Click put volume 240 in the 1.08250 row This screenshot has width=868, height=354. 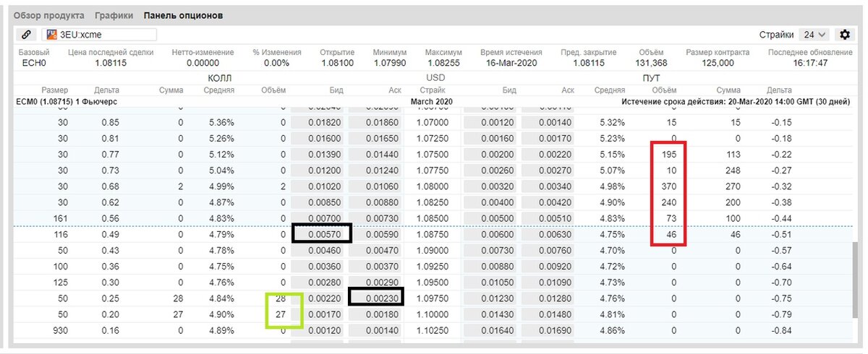pyautogui.click(x=668, y=202)
